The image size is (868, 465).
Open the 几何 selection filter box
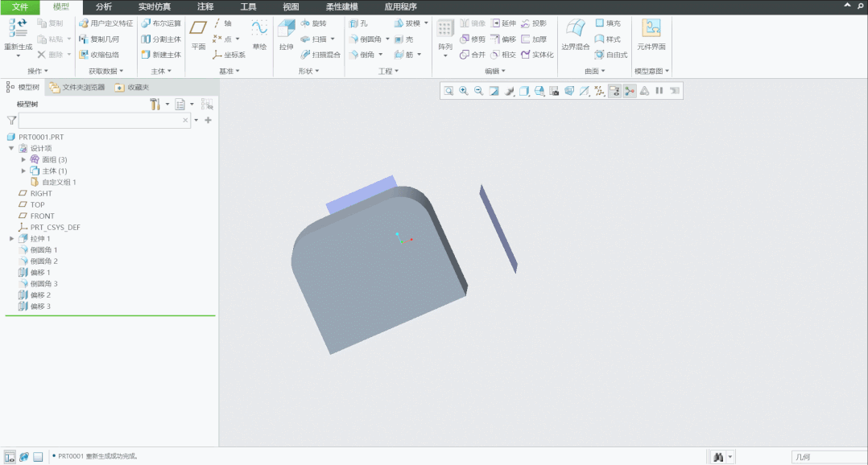(x=829, y=457)
